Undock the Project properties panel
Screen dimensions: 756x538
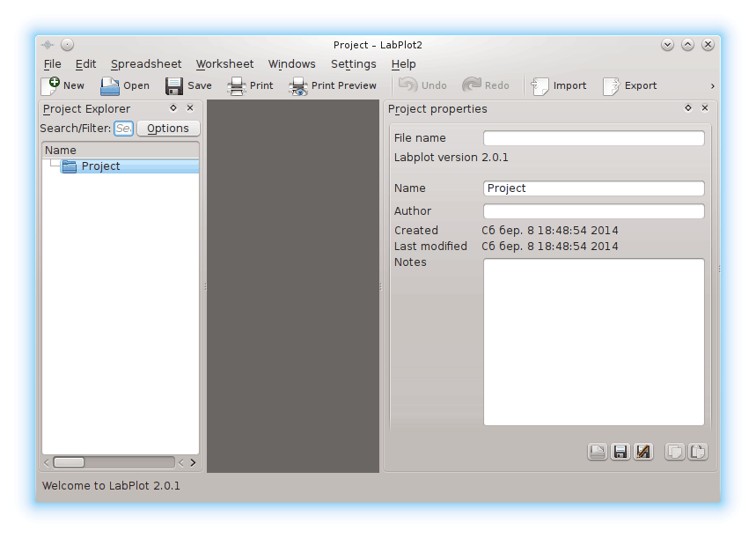coord(688,108)
